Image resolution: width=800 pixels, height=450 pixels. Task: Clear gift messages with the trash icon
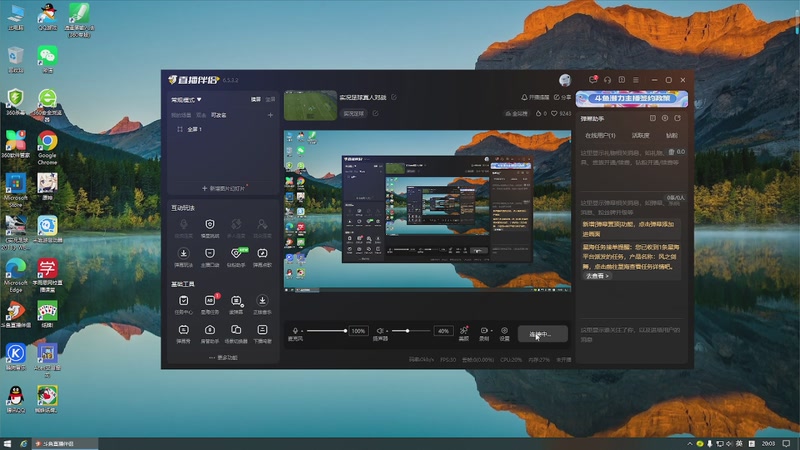[671, 152]
